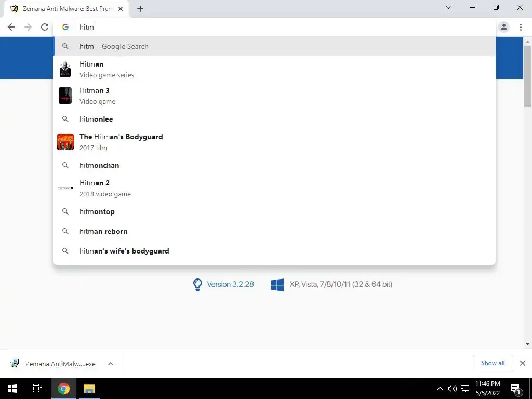Click the network tray icon
The image size is (532, 399).
pyautogui.click(x=465, y=389)
